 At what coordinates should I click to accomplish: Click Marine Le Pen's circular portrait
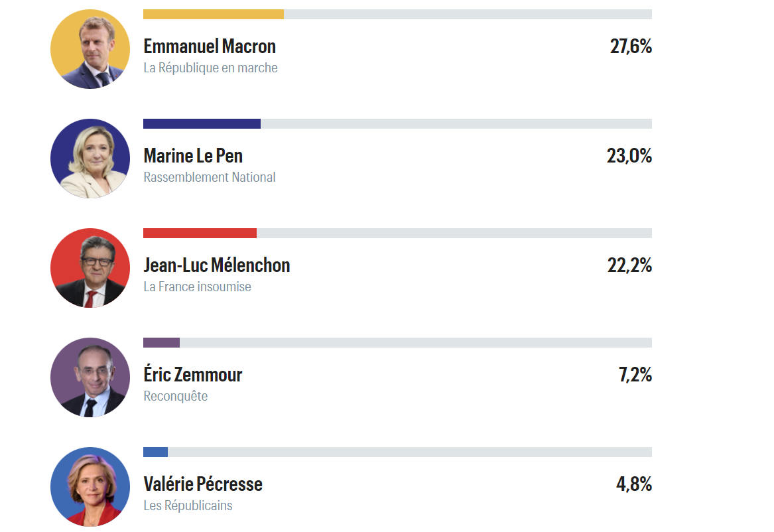coord(90,159)
